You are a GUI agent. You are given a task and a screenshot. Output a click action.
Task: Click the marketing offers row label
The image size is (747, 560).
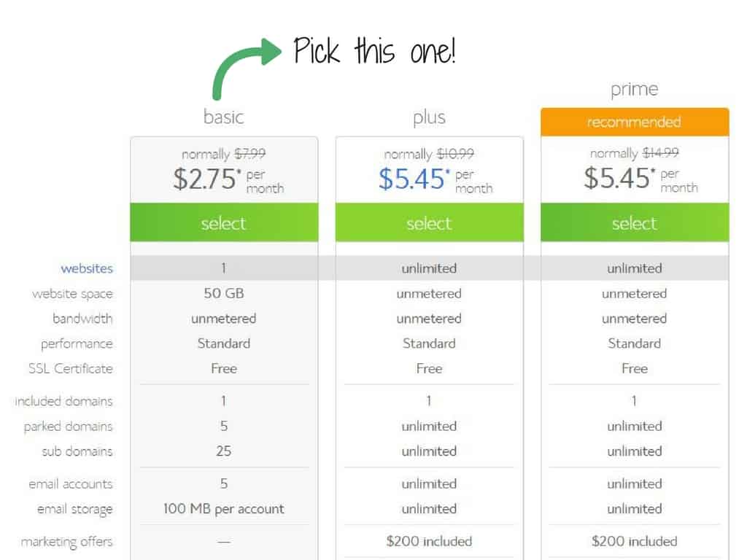pyautogui.click(x=66, y=542)
